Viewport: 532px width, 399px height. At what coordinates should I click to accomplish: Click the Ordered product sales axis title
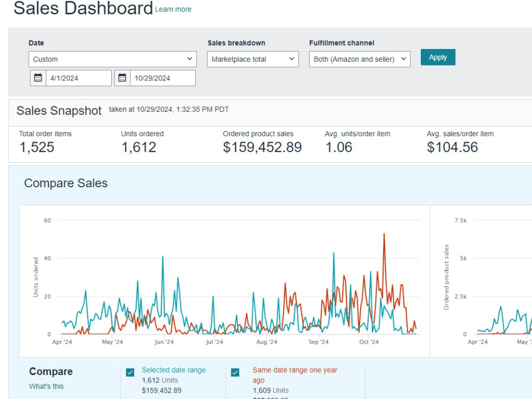point(446,277)
